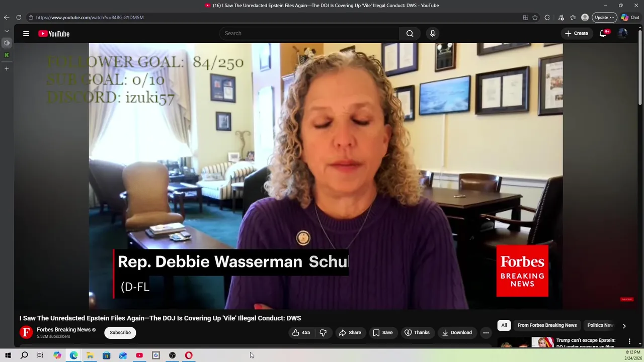Download the video
644x362 pixels.
(457, 333)
